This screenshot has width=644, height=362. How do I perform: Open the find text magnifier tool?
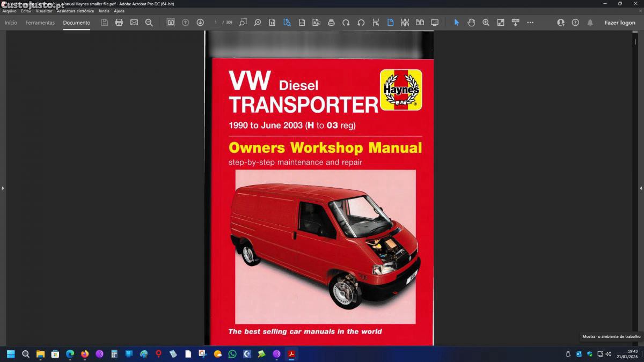(149, 23)
